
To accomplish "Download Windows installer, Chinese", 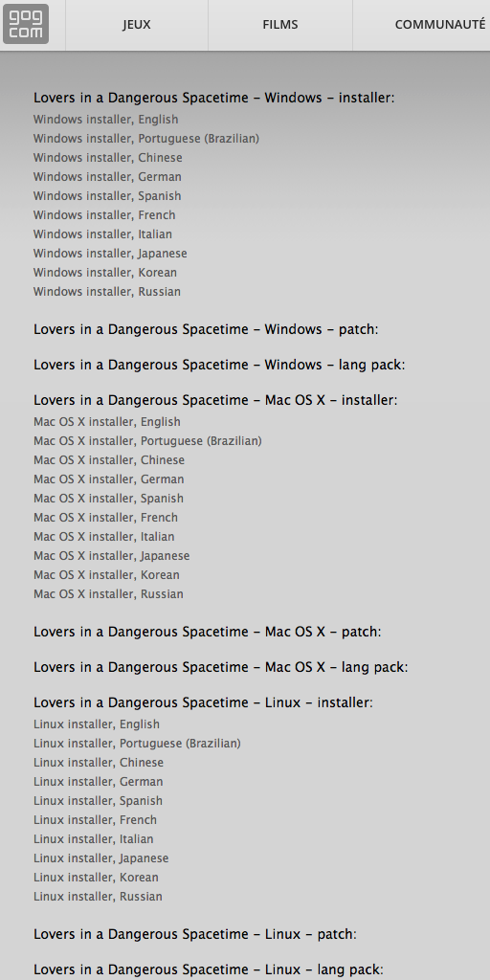I will coord(107,158).
